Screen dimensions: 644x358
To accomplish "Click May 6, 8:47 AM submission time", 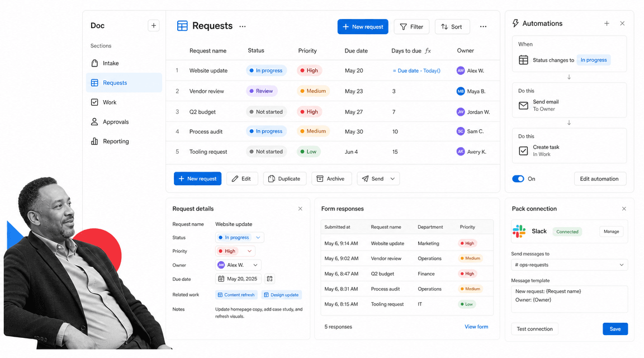I will (x=342, y=274).
